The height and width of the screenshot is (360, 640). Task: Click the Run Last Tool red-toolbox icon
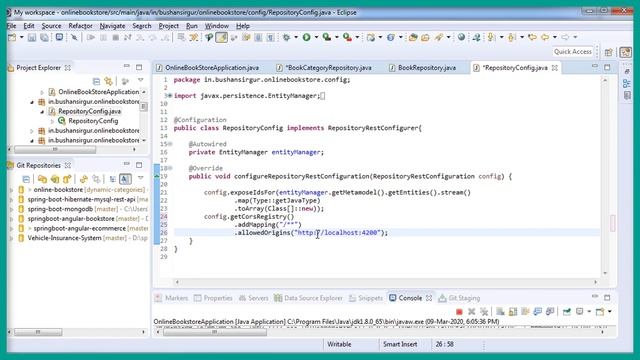tap(347, 38)
